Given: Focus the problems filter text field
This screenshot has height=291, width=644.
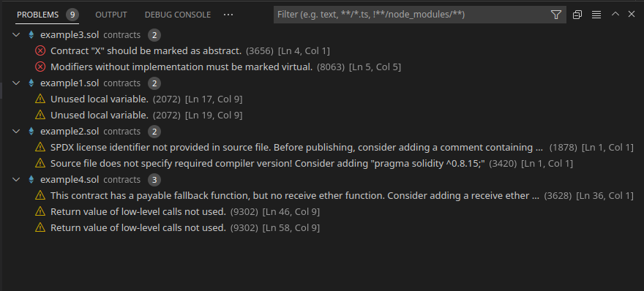Looking at the screenshot, I should pos(411,15).
